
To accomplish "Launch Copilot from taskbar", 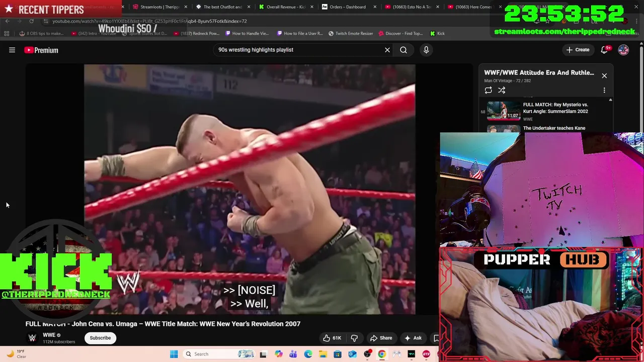I will click(x=278, y=354).
